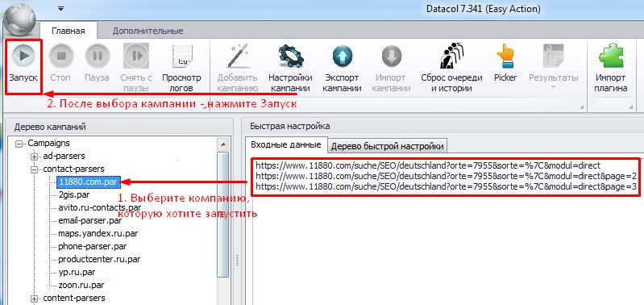Select the 11880.com.par campaign
The image size is (644, 305).
[89, 182]
